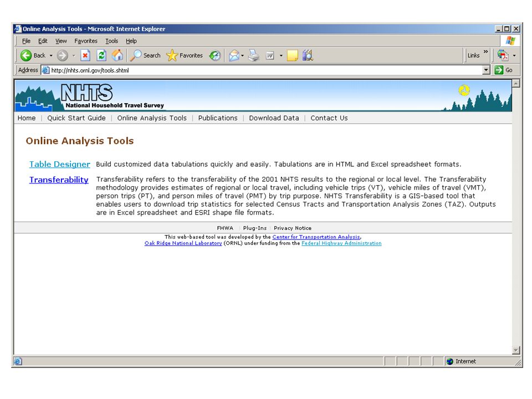532x399 pixels.
Task: Click the Plug-Ins footer link
Action: click(255, 228)
